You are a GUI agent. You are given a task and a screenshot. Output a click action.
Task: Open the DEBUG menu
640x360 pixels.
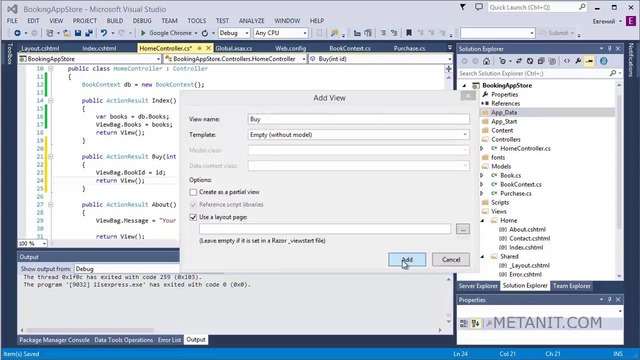coord(142,21)
